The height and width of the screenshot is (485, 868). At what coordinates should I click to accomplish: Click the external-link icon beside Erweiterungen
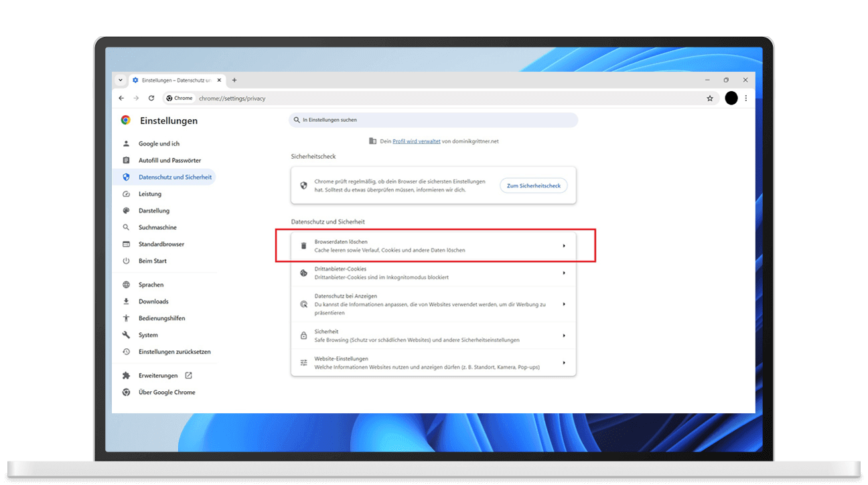[x=188, y=376]
